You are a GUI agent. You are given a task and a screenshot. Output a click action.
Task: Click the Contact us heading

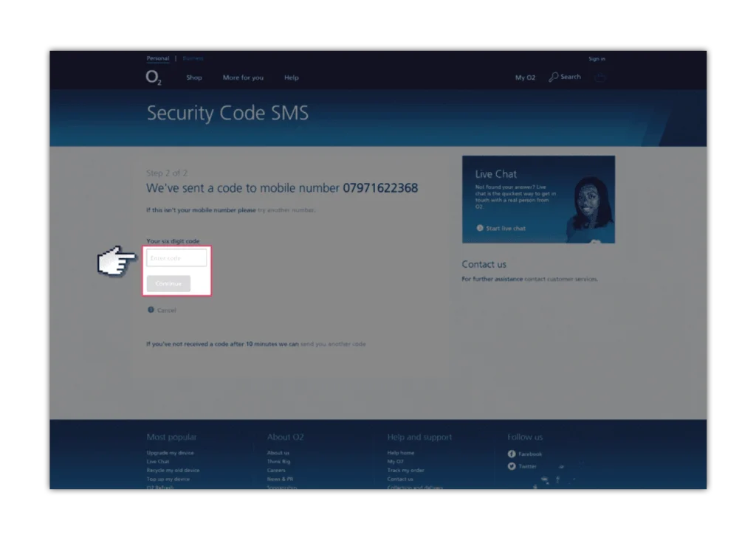coord(484,264)
